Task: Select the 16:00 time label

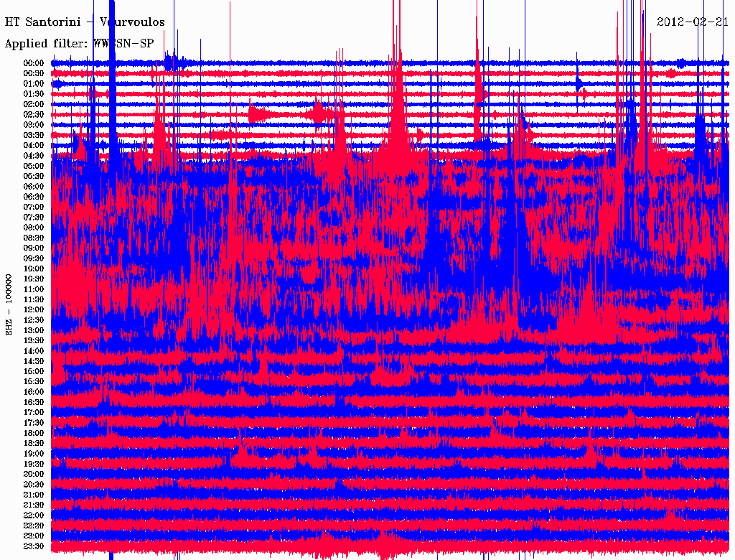Action: [x=34, y=391]
